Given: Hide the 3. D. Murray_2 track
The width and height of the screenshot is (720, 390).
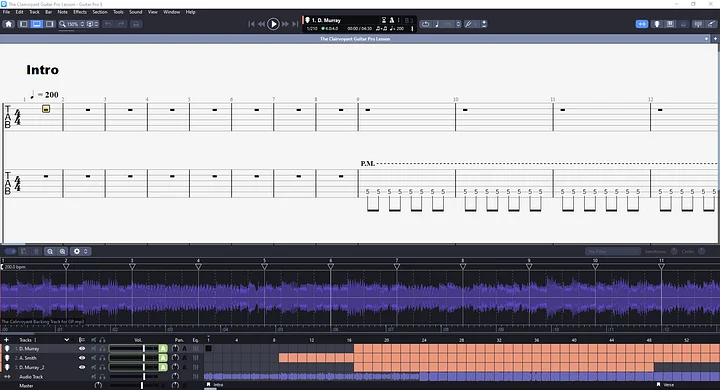Looking at the screenshot, I should pyautogui.click(x=82, y=367).
